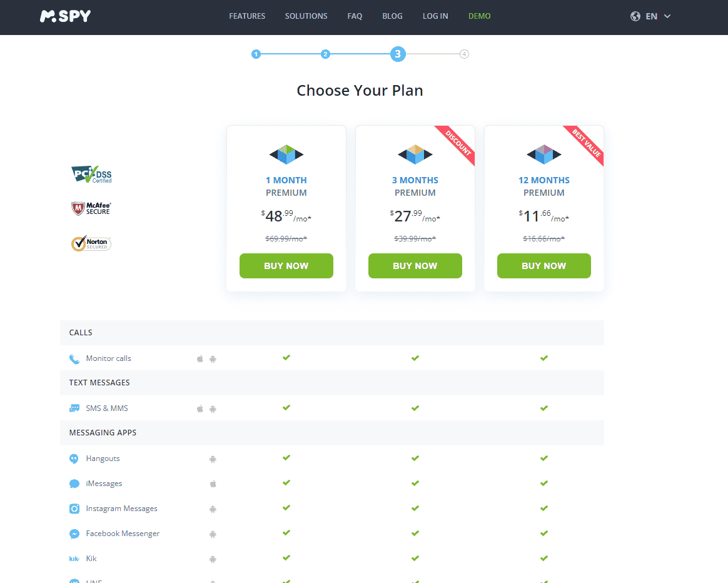Screen dimensions: 728x583
Task: Click the crossed-out $39.99/mo price
Action: pyautogui.click(x=415, y=239)
